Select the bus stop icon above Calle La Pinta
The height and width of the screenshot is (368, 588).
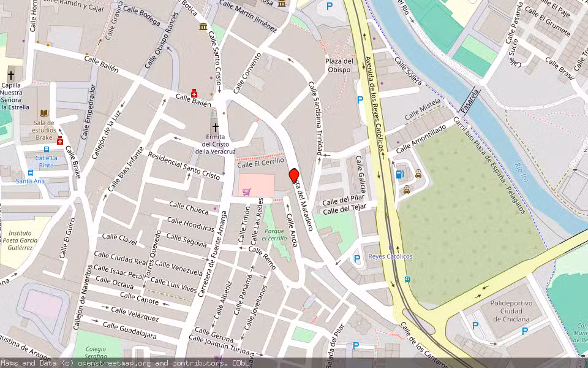[x=47, y=149]
